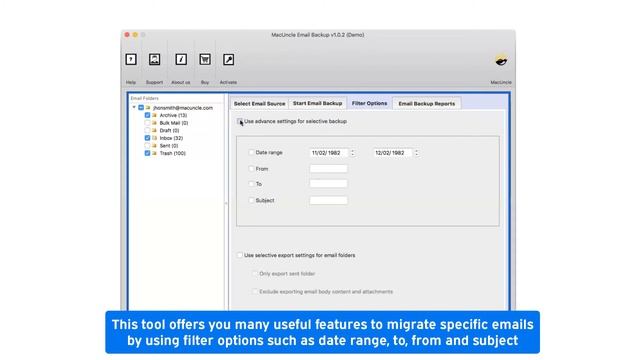Click the MacUncle logo icon
The height and width of the screenshot is (360, 640).
point(501,60)
